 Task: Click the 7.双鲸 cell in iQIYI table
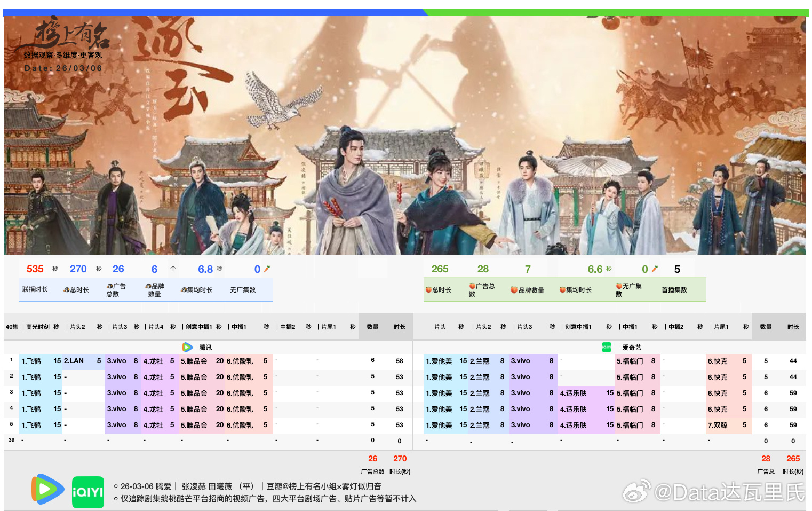pyautogui.click(x=718, y=425)
